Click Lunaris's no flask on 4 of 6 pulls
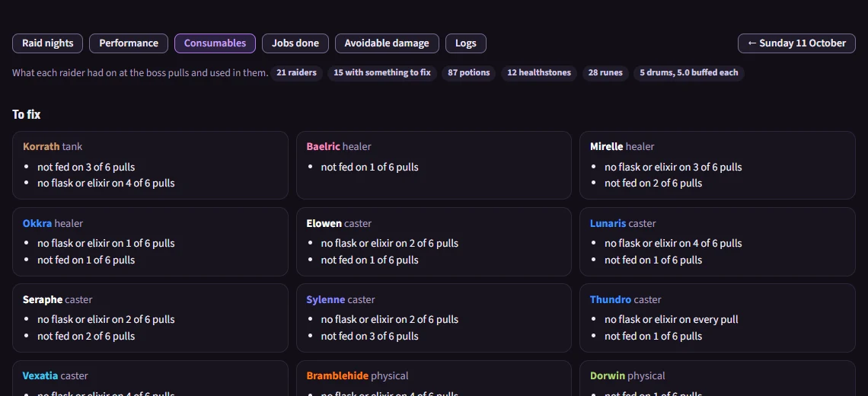 [x=673, y=244]
